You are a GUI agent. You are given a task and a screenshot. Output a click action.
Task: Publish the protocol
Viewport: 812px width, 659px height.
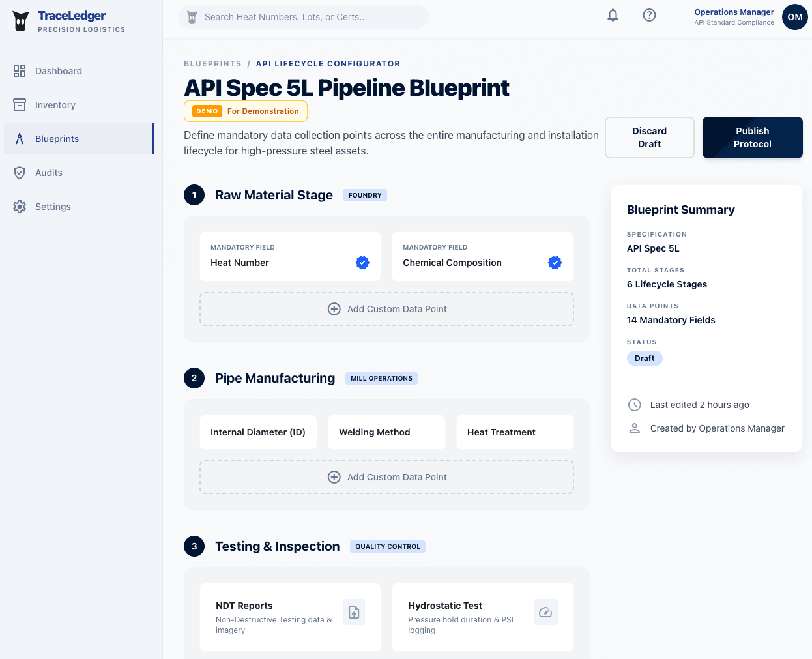click(753, 138)
